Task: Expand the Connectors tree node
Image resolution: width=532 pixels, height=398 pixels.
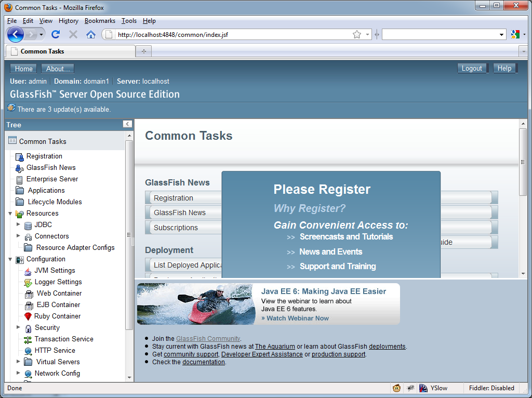Action: (18, 235)
